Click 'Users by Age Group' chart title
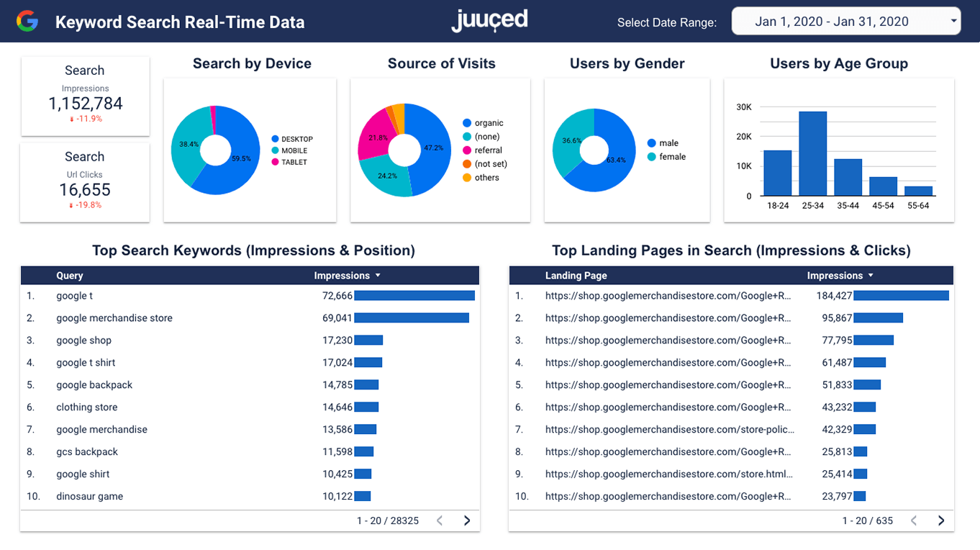 pos(839,63)
